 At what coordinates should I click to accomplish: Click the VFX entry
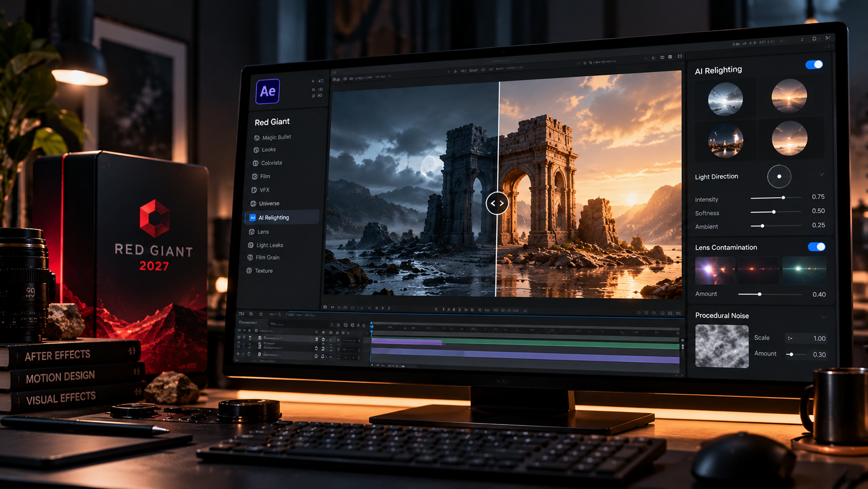click(x=265, y=190)
